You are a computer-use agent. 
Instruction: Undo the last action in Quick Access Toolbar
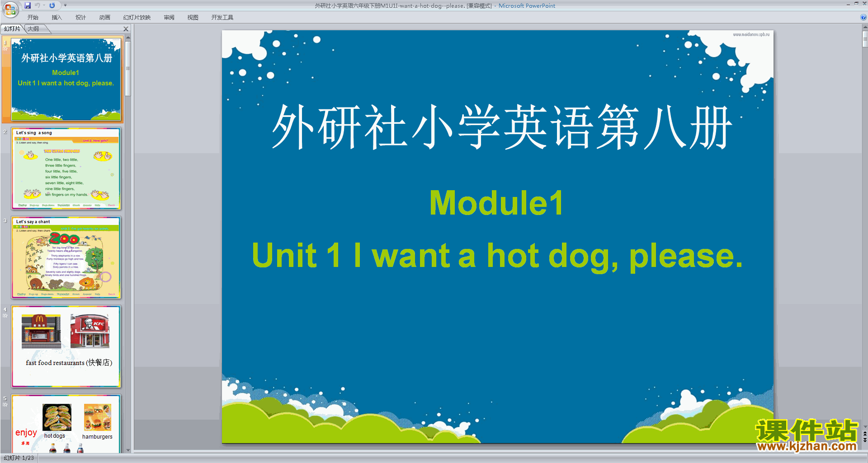point(38,5)
